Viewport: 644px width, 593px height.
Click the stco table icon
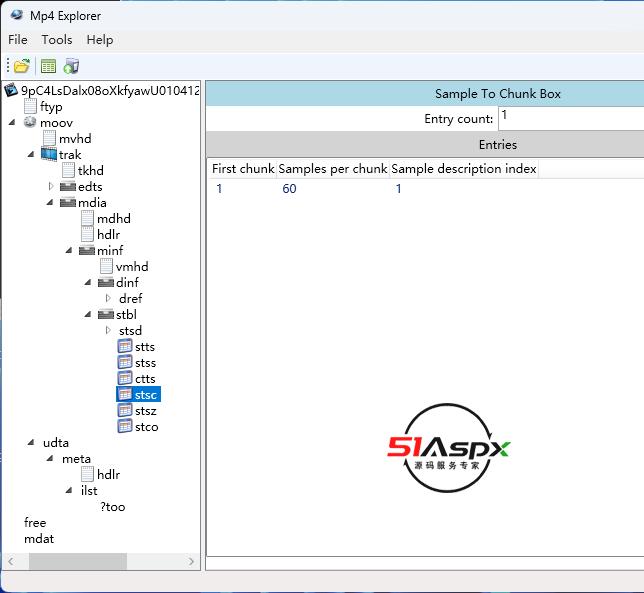pyautogui.click(x=125, y=427)
